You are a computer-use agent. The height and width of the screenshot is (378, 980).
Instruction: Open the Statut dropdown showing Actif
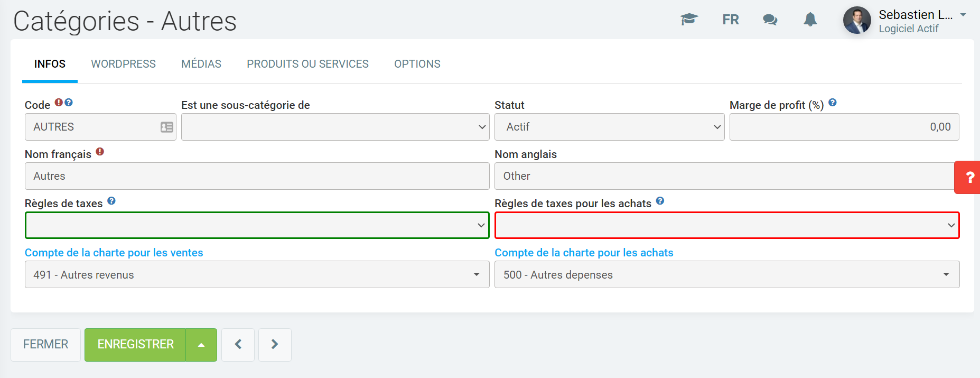[609, 127]
